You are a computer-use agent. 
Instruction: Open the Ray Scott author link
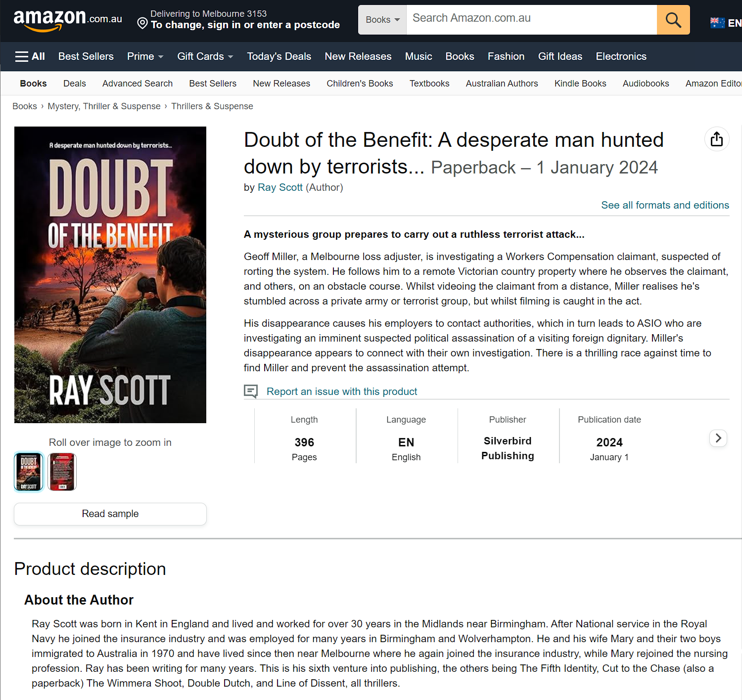pos(280,187)
